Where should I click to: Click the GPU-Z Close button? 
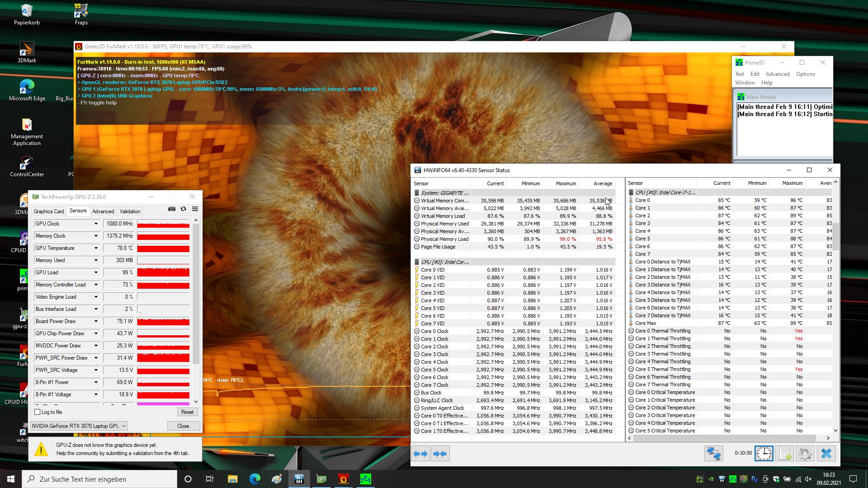point(183,426)
